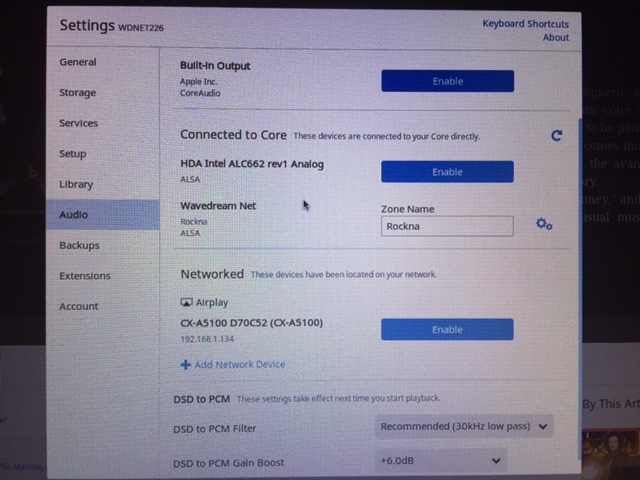Click the WDNET226 core name
This screenshot has width=640, height=480.
(141, 28)
